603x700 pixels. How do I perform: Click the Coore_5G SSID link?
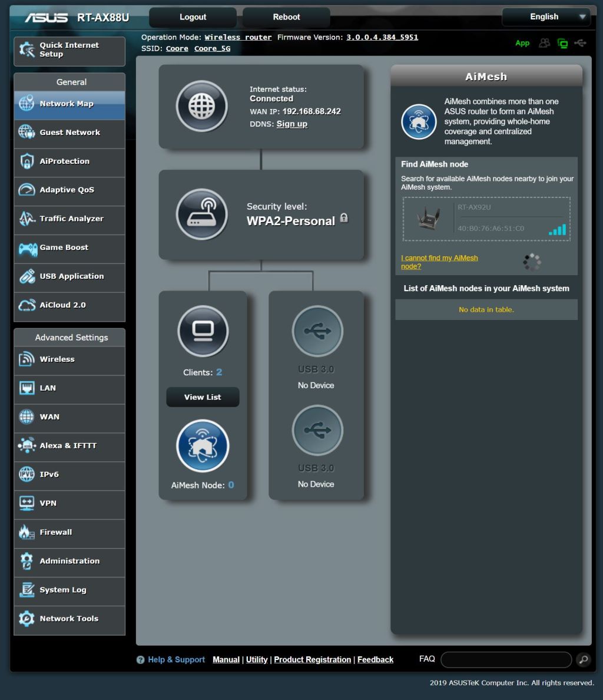click(x=213, y=49)
